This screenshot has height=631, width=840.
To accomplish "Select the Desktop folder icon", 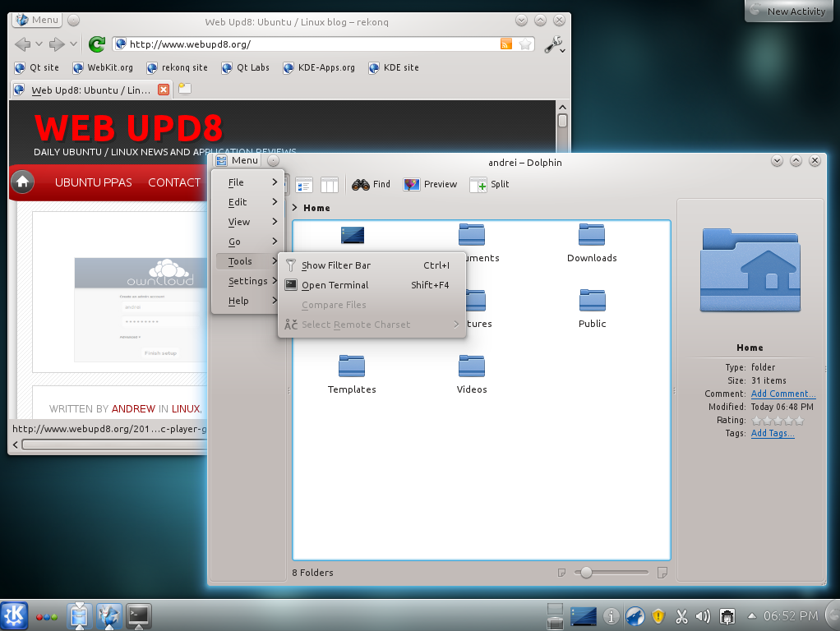I will click(x=352, y=235).
